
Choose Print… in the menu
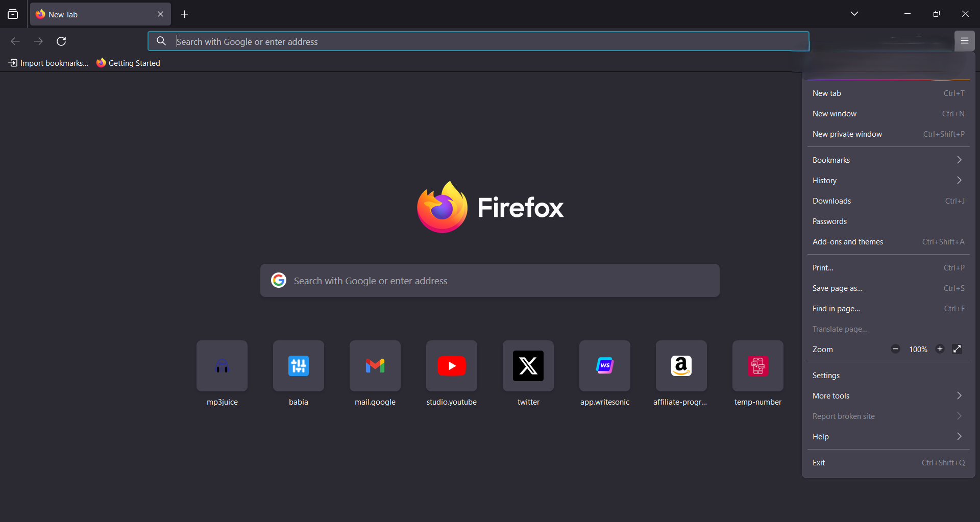pos(888,268)
